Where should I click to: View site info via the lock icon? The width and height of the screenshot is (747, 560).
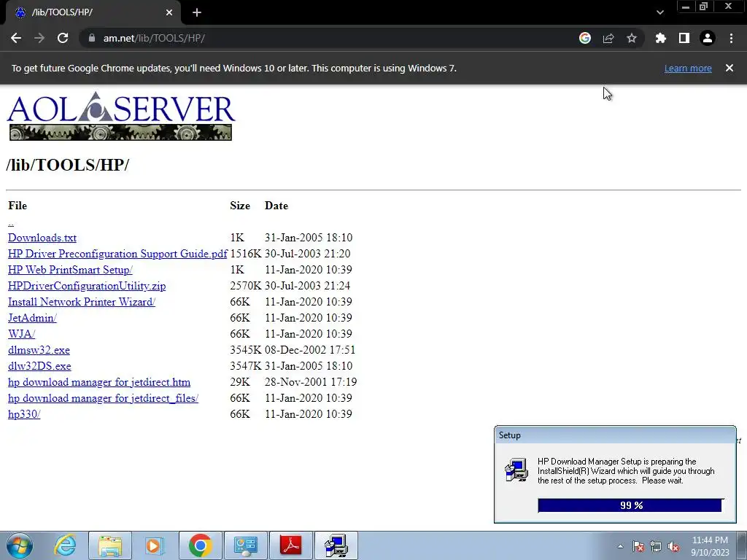92,38
